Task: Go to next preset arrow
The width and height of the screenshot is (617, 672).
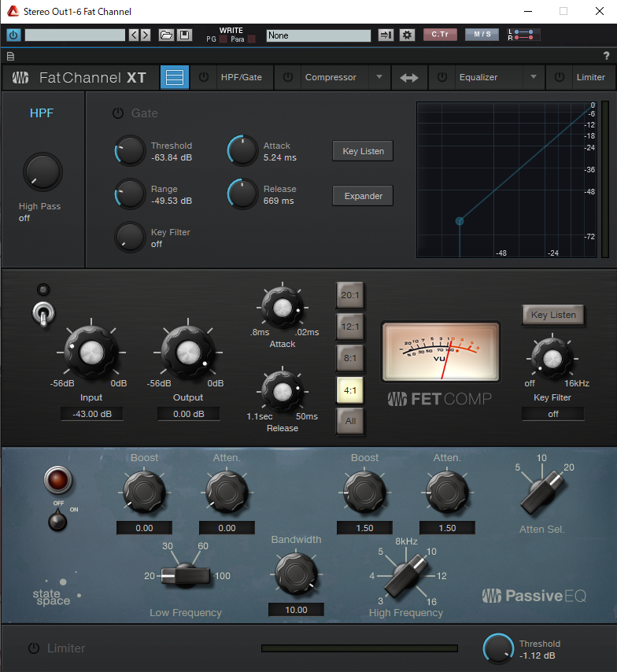Action: 146,35
